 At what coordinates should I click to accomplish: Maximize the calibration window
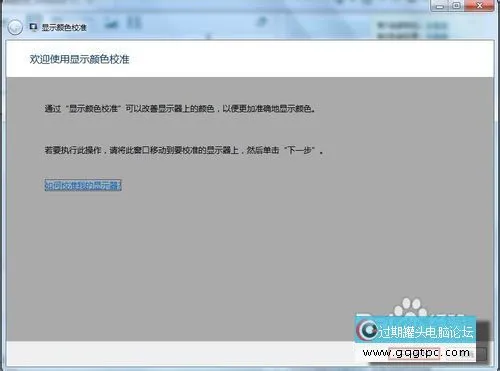click(457, 6)
